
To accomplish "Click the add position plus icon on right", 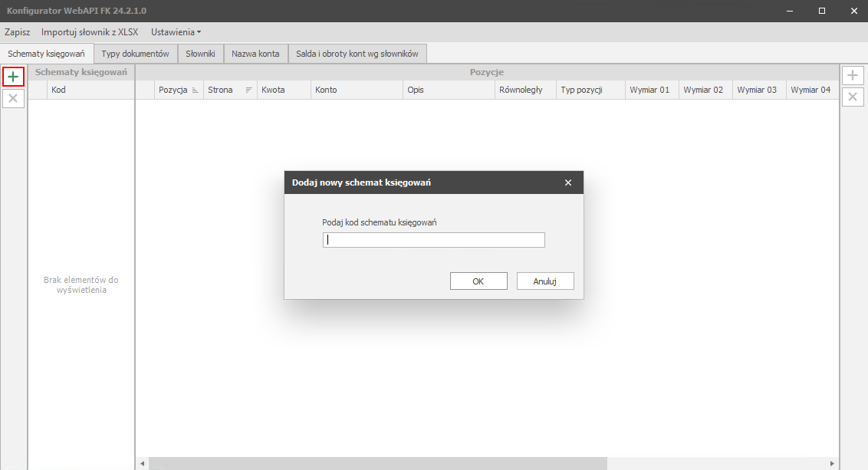I will 852,75.
